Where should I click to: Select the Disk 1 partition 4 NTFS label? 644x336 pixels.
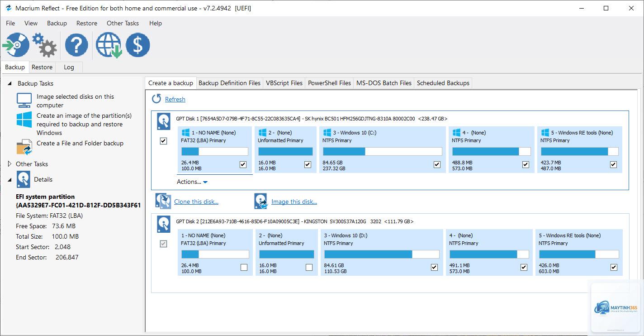[x=466, y=140]
